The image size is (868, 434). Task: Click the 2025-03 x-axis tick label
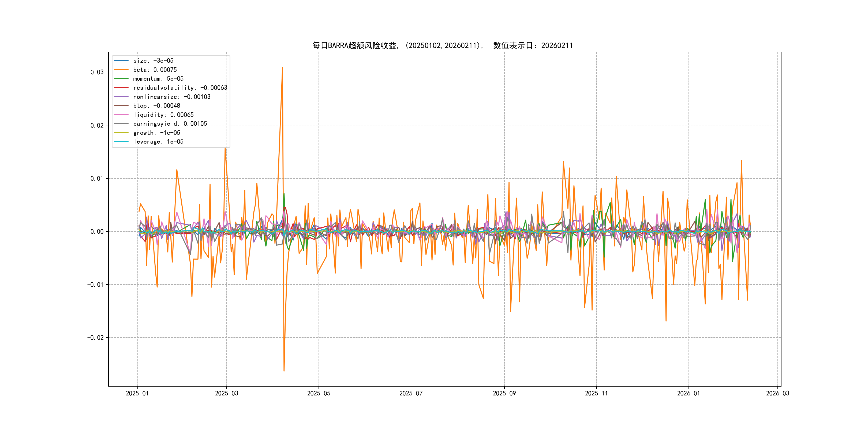click(226, 393)
